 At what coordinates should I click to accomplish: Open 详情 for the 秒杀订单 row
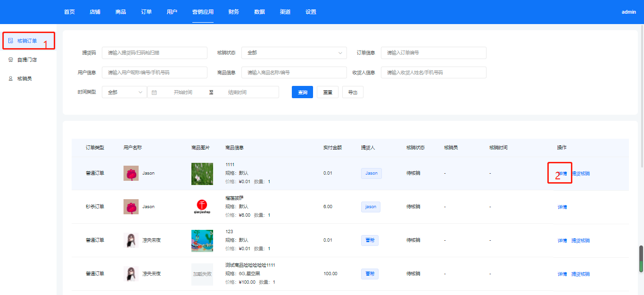pos(562,207)
